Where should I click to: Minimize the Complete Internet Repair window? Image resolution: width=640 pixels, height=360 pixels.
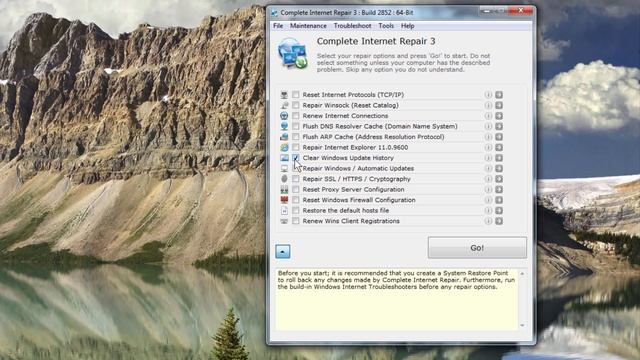pos(486,11)
